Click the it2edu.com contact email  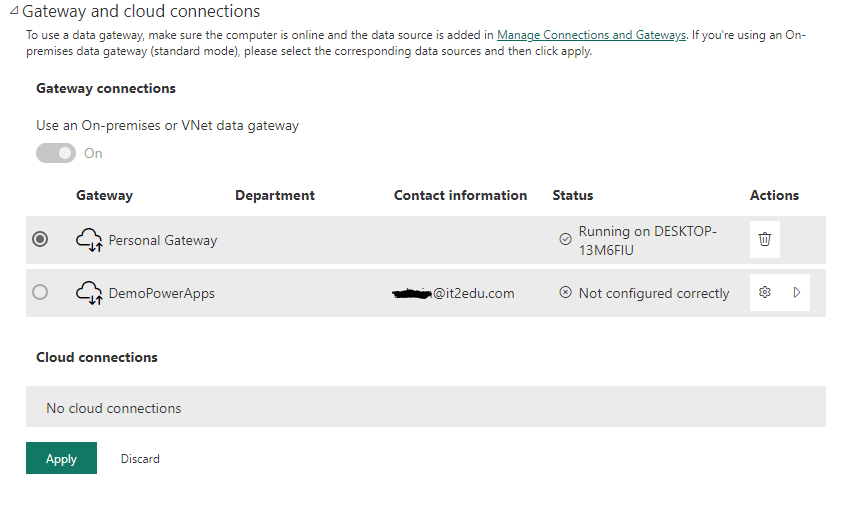[457, 293]
